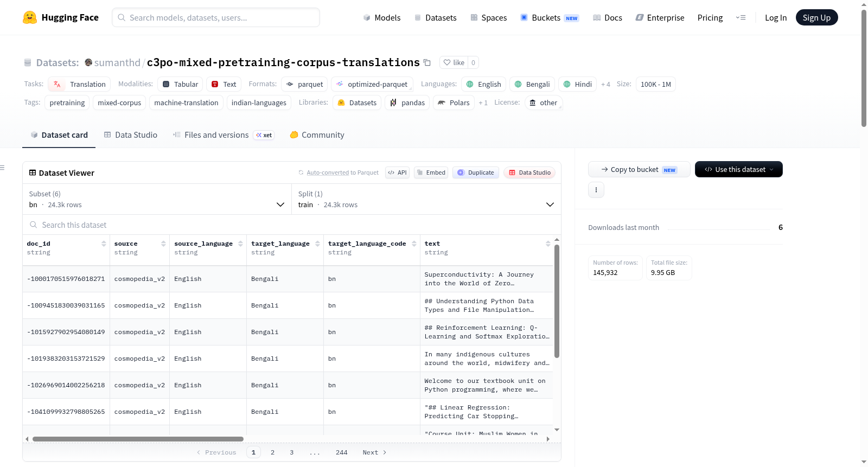Filter by Hindi language tag
Viewport: 868px width, 467px height.
tap(577, 84)
